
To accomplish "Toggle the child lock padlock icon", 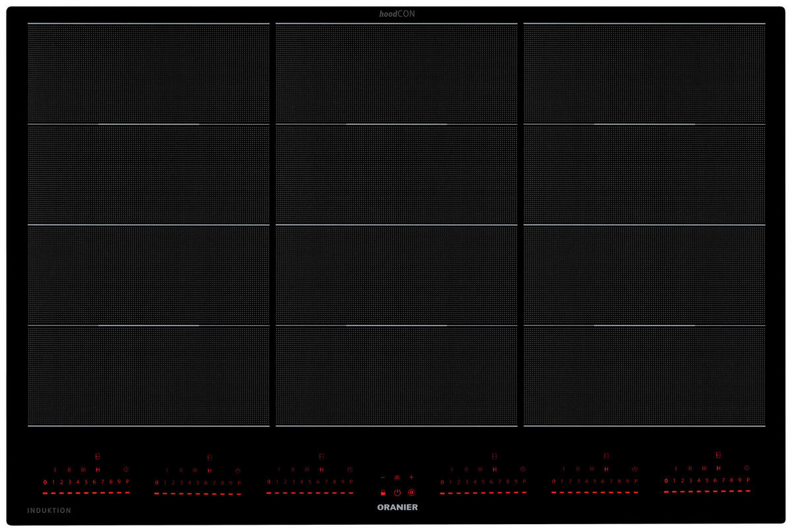I will (x=383, y=492).
